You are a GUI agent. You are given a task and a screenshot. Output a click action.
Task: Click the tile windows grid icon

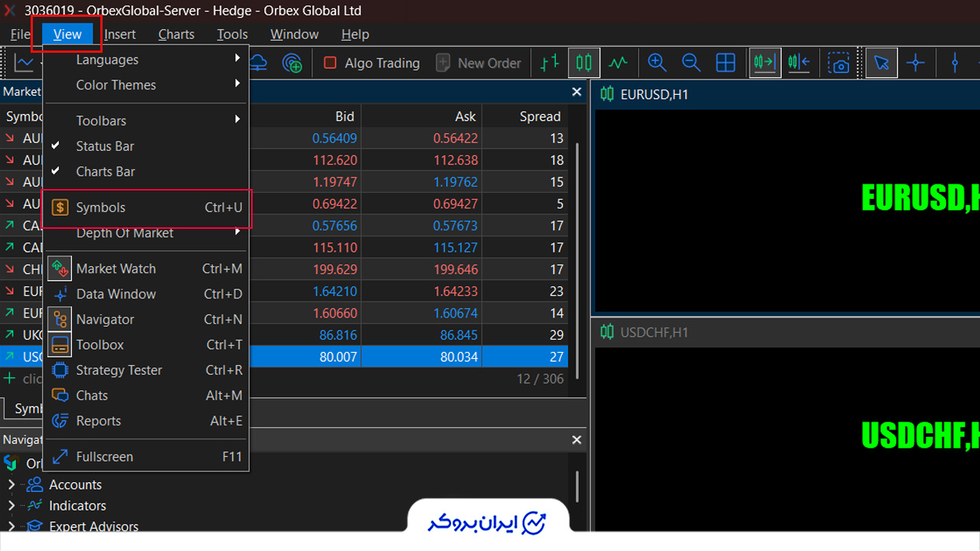(726, 63)
